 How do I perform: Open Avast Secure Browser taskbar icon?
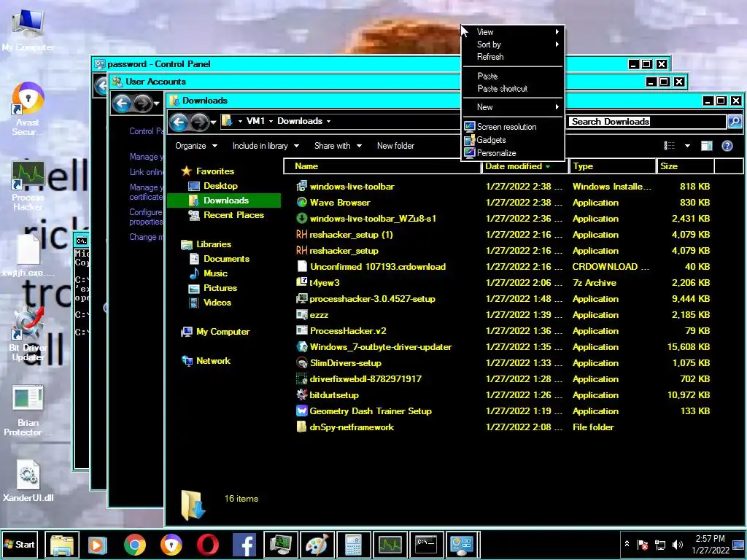(171, 545)
